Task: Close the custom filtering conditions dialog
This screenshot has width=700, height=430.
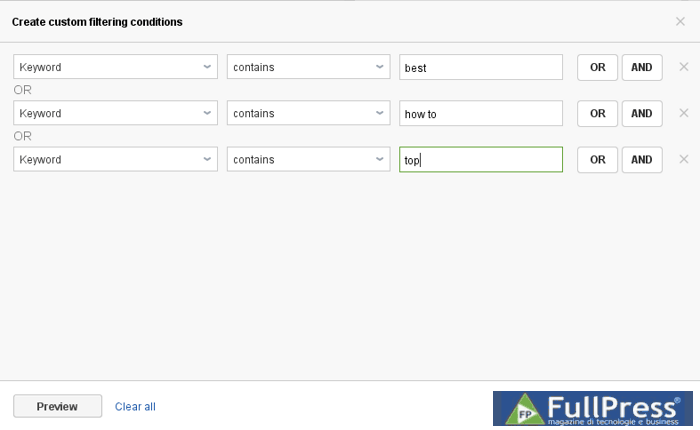Action: (x=680, y=21)
